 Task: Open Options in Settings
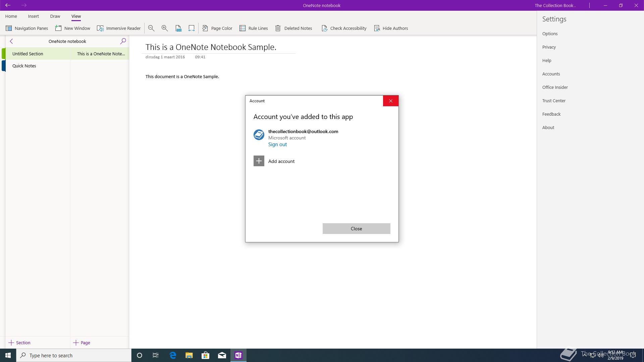click(550, 34)
